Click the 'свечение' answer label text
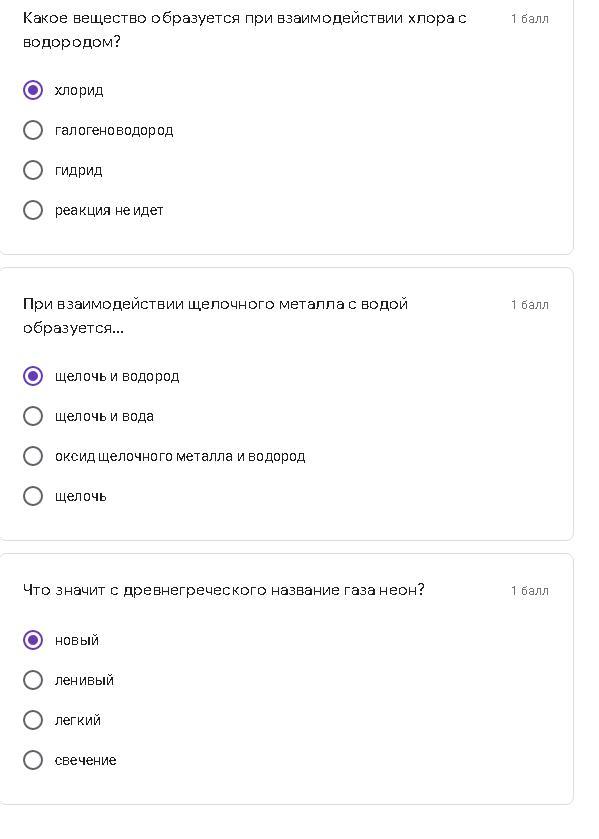This screenshot has width=599, height=839. (86, 760)
